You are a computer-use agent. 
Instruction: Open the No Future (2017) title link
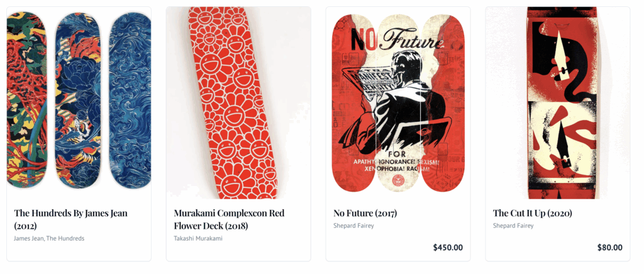[365, 213]
